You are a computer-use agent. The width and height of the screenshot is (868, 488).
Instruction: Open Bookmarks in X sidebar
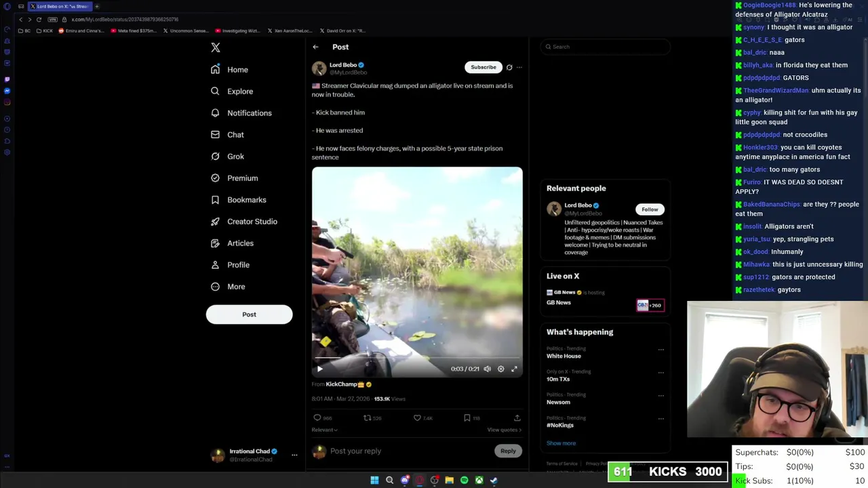coord(238,200)
